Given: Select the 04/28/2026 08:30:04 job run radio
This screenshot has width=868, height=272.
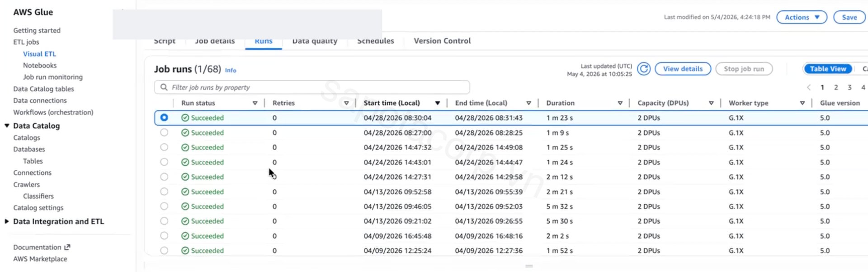Looking at the screenshot, I should [164, 117].
